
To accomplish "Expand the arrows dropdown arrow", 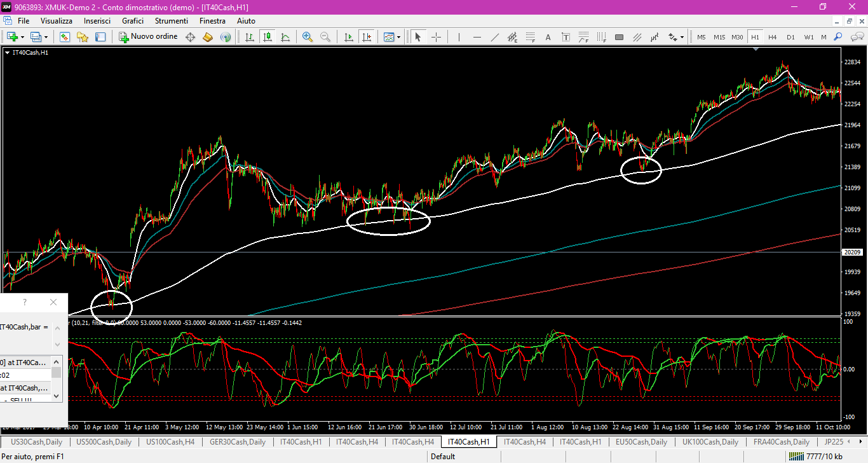I will [682, 37].
